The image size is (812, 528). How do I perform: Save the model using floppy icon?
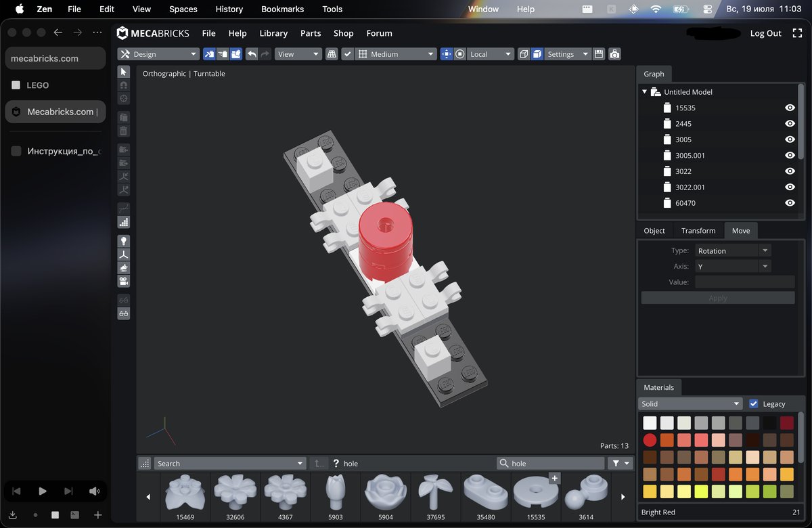pos(599,54)
